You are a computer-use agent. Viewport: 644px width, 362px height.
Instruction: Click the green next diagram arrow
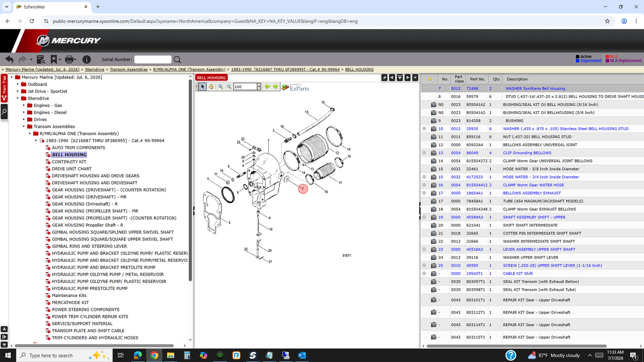pos(275,86)
